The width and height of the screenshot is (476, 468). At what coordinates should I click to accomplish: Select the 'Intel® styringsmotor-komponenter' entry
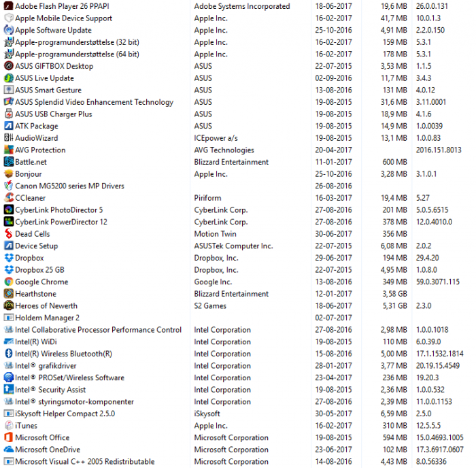click(74, 401)
